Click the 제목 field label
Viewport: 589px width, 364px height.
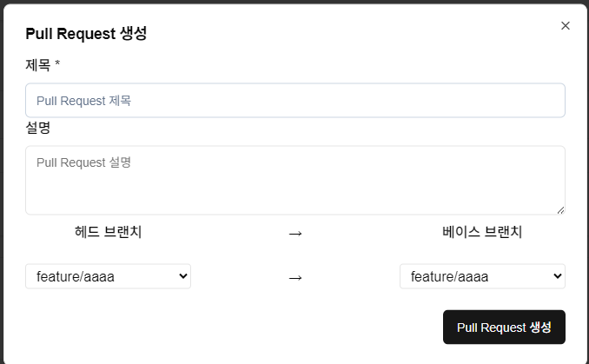(38, 65)
